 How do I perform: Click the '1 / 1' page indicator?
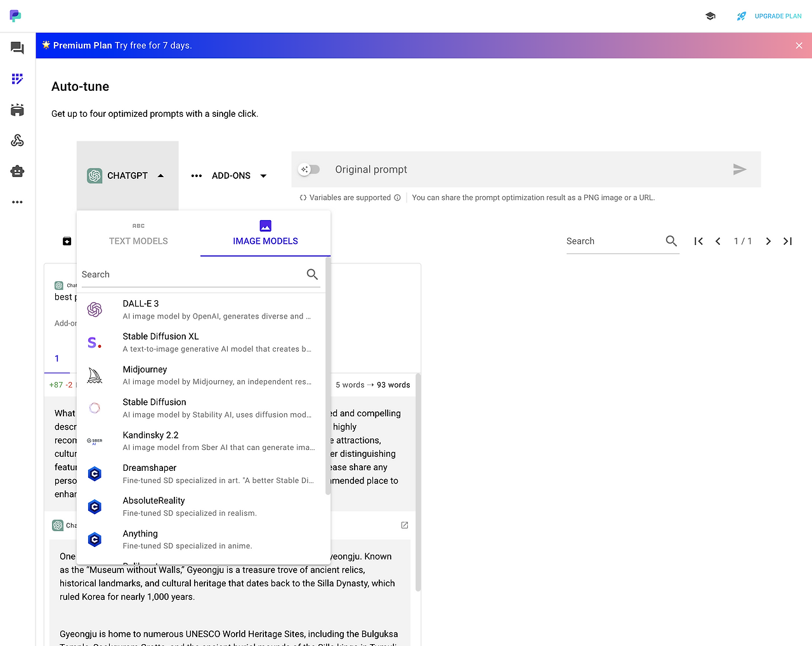tap(743, 241)
